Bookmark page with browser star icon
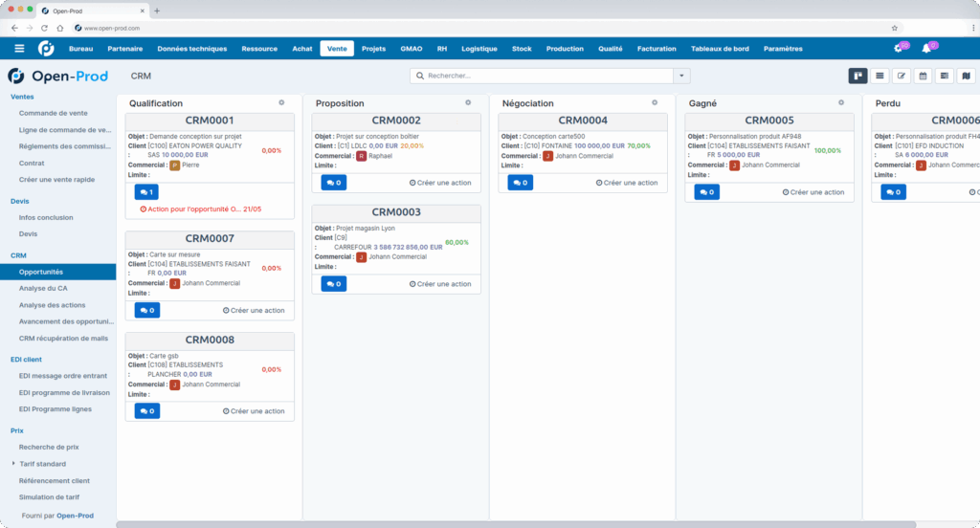980x528 pixels. [895, 28]
